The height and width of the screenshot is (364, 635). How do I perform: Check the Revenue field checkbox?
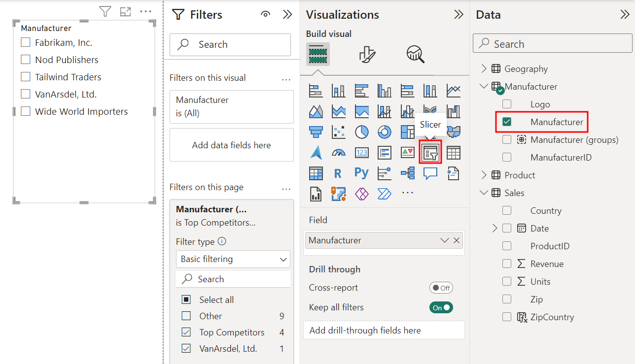click(507, 264)
